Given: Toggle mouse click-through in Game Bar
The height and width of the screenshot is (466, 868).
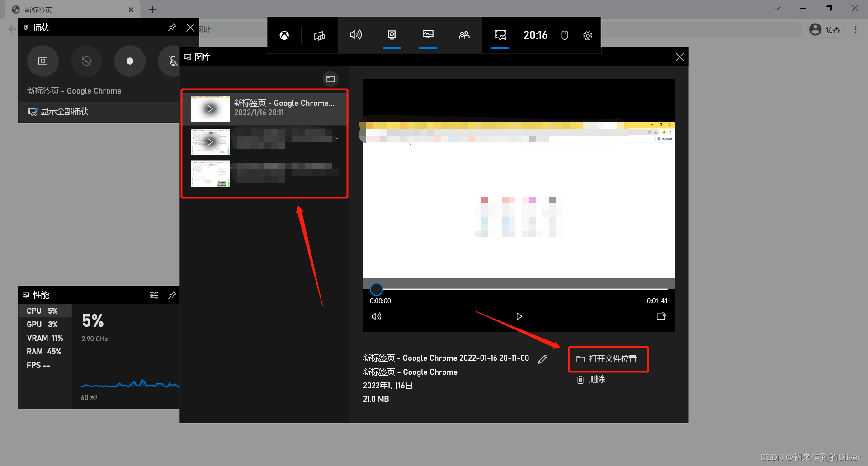Looking at the screenshot, I should click(565, 35).
